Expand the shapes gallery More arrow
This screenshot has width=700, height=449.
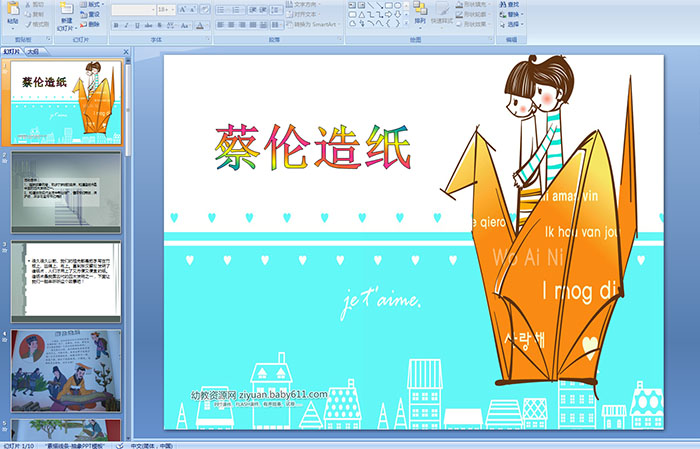point(406,23)
